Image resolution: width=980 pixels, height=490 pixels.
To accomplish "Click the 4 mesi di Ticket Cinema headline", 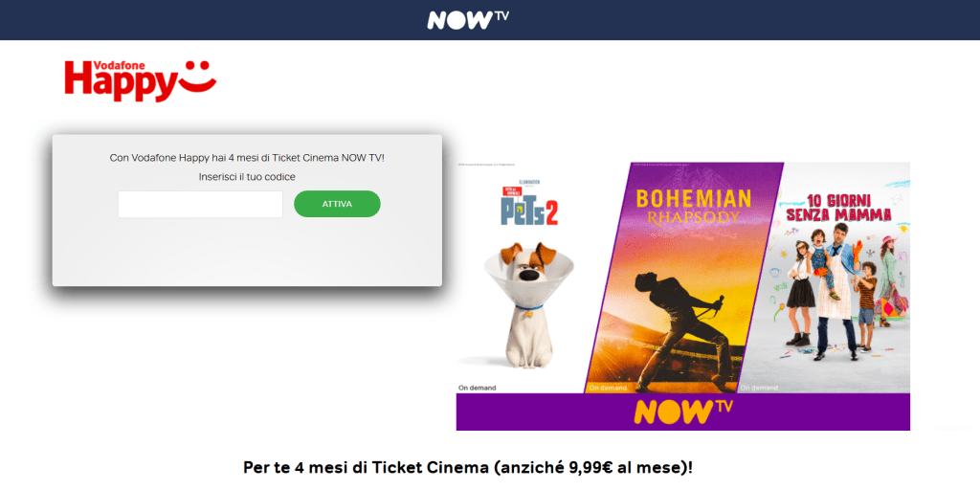I will coord(467,467).
